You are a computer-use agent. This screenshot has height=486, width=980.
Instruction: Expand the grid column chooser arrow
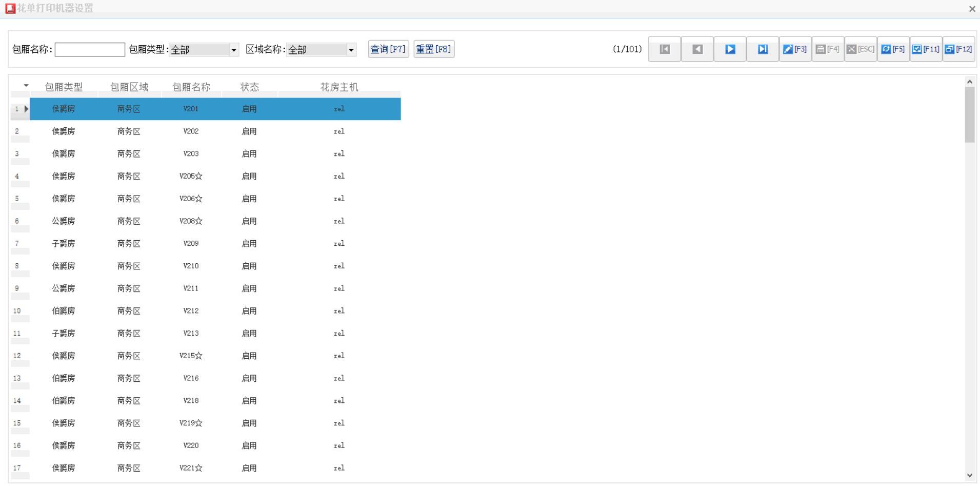pos(26,86)
